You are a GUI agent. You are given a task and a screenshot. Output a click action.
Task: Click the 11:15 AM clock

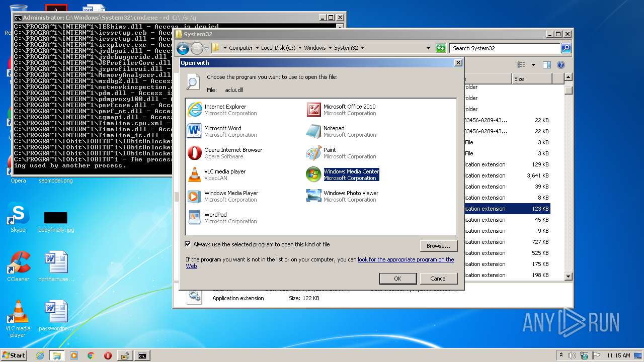(x=618, y=355)
